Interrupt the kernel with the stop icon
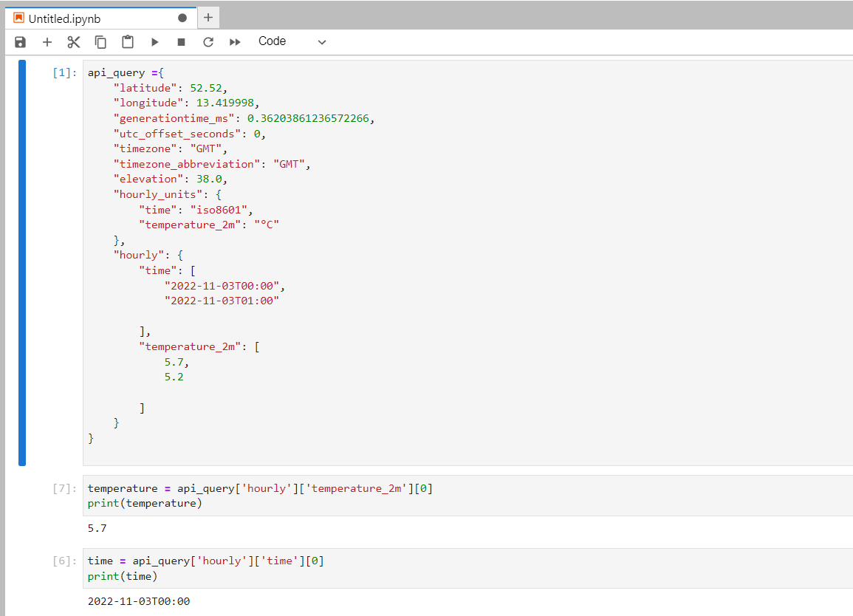 coord(181,42)
